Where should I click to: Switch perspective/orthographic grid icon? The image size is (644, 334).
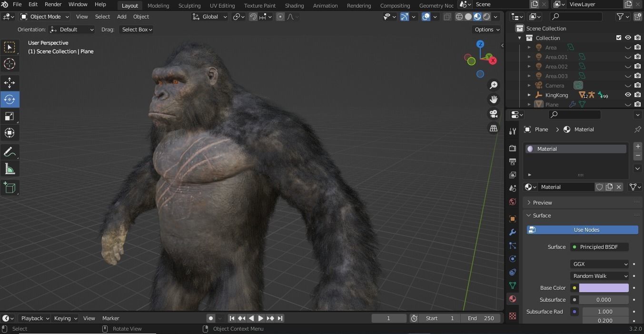coord(494,128)
